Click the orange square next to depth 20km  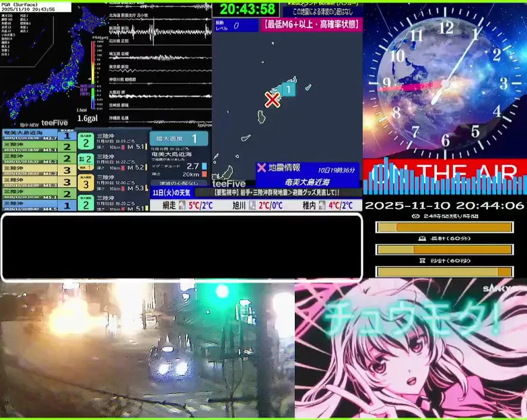204,174
